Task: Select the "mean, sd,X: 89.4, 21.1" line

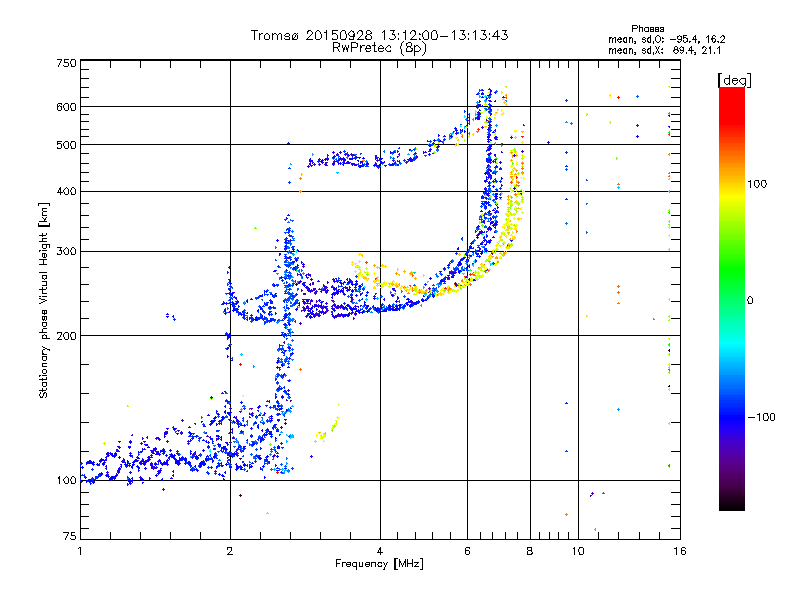Action: tap(664, 50)
